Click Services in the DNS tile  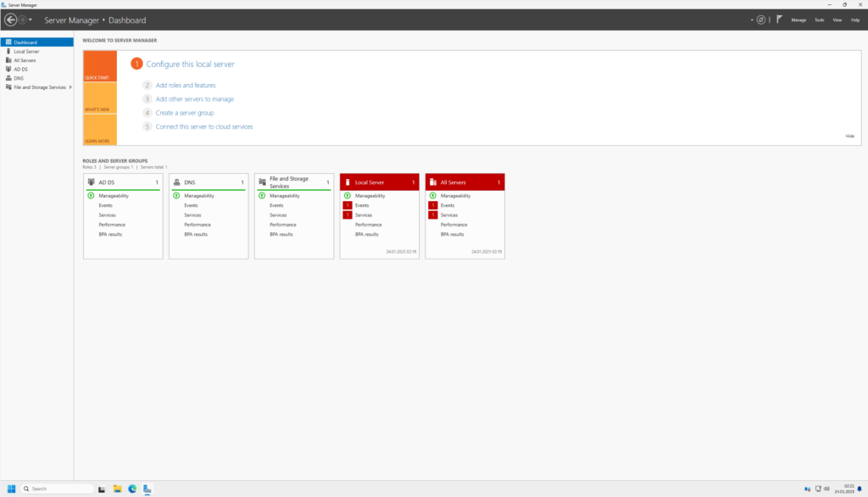click(192, 215)
